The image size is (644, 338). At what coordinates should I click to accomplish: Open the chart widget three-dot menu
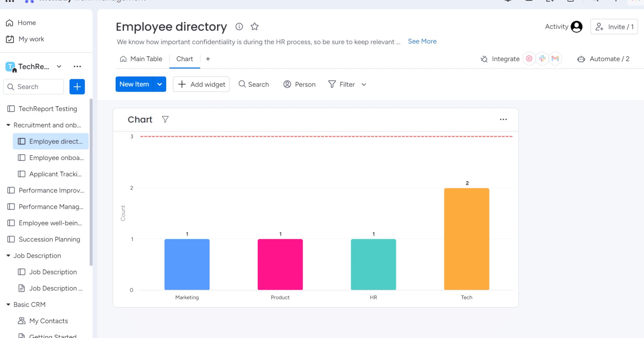503,119
